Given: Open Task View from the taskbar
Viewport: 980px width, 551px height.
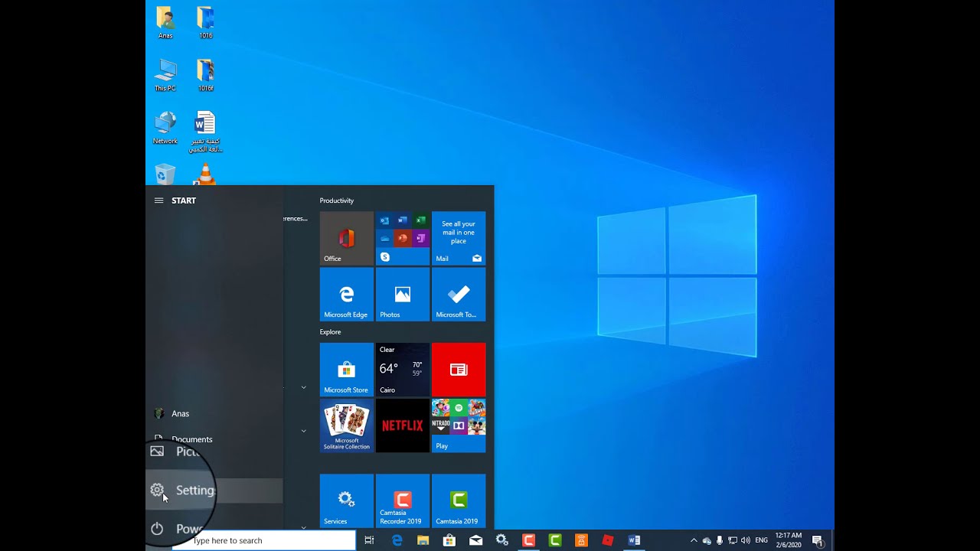Looking at the screenshot, I should [369, 540].
